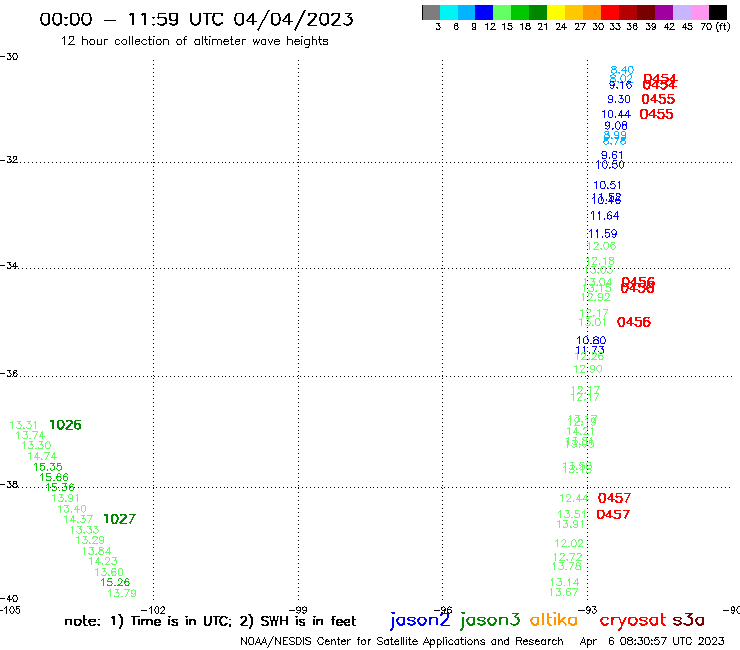740x650 pixels.
Task: Click the 13.40 wave height value
Action: pyautogui.click(x=72, y=509)
